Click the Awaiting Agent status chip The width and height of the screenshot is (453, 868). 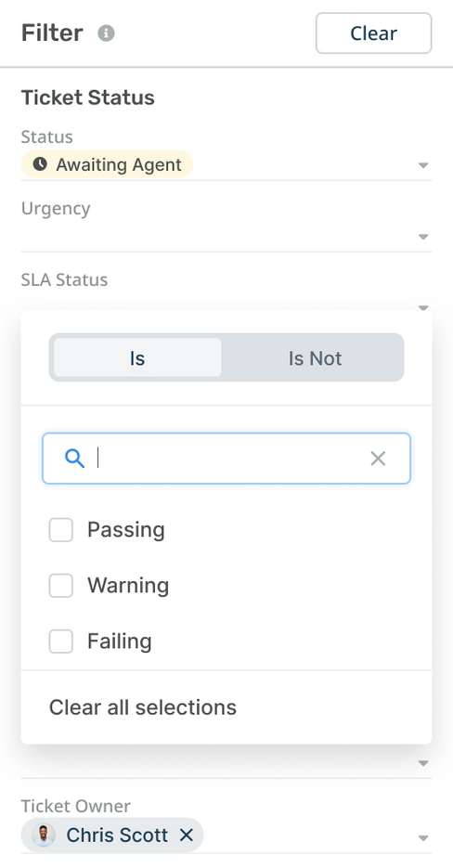point(107,164)
